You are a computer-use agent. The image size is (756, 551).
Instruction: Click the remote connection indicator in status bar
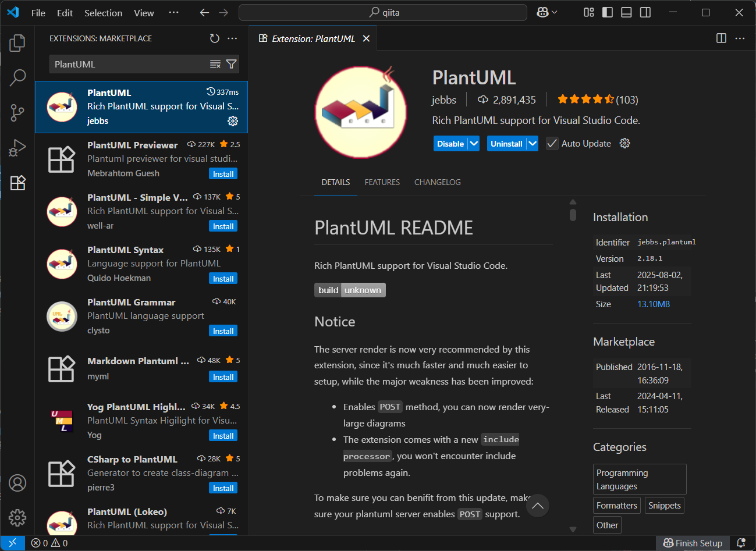(x=12, y=542)
